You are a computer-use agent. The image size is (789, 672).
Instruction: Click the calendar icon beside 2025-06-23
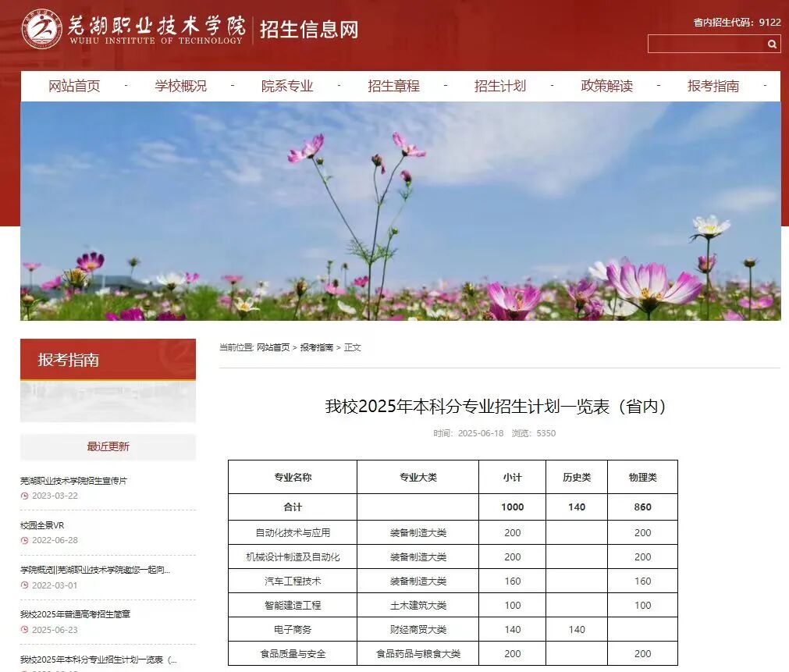click(x=24, y=629)
